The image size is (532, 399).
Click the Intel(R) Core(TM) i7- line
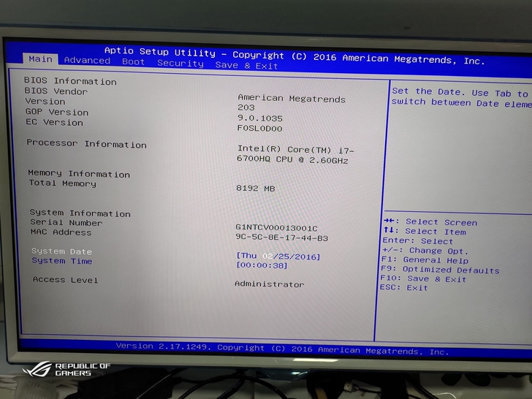pyautogui.click(x=296, y=149)
